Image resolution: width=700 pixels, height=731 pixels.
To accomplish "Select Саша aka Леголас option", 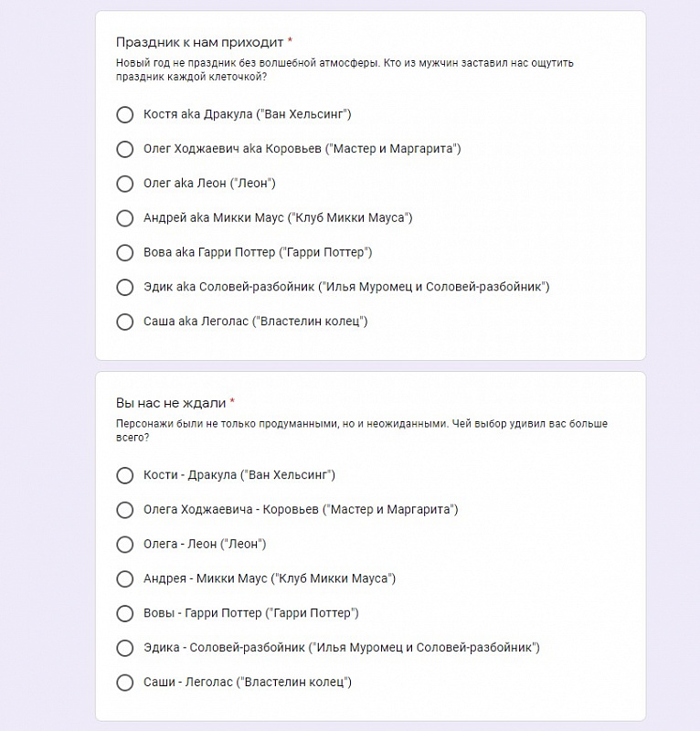I will click(124, 322).
